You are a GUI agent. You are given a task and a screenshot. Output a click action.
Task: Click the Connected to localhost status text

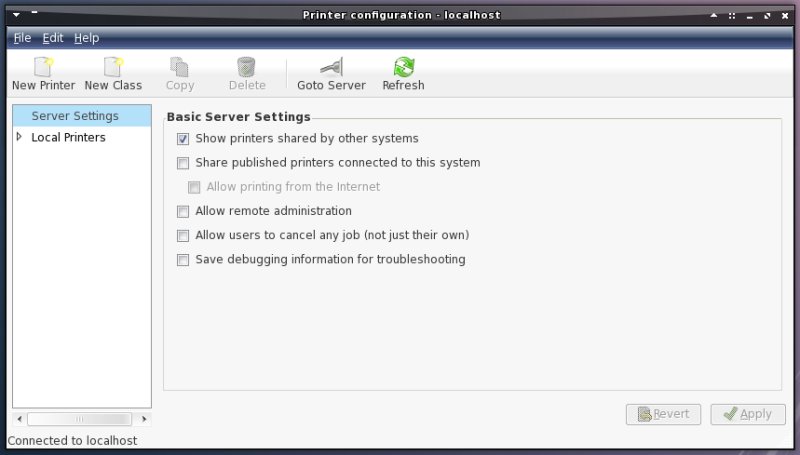tap(72, 441)
